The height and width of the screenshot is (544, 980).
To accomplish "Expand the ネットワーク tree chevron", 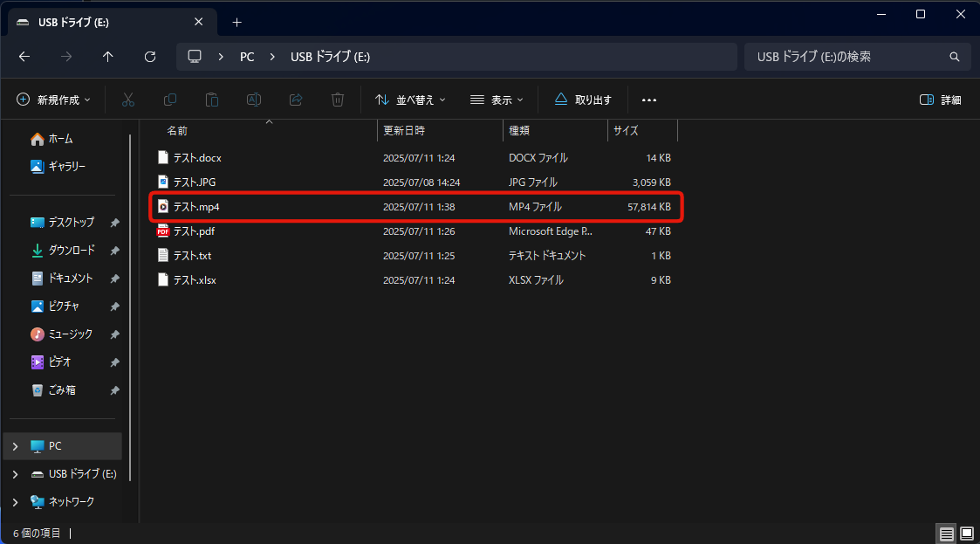I will (16, 502).
